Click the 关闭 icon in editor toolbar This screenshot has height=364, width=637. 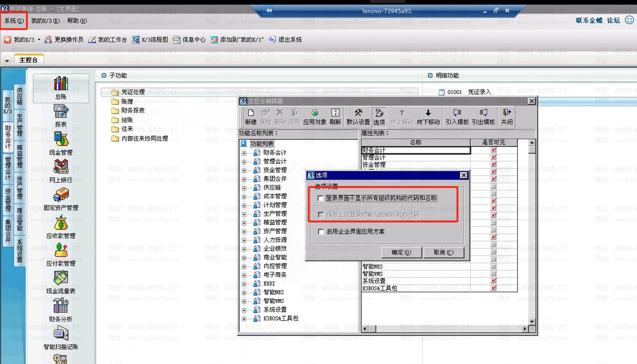[x=507, y=117]
